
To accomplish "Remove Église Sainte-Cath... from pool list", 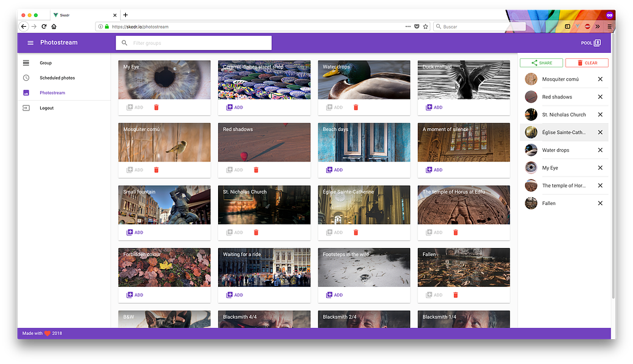I will click(600, 132).
